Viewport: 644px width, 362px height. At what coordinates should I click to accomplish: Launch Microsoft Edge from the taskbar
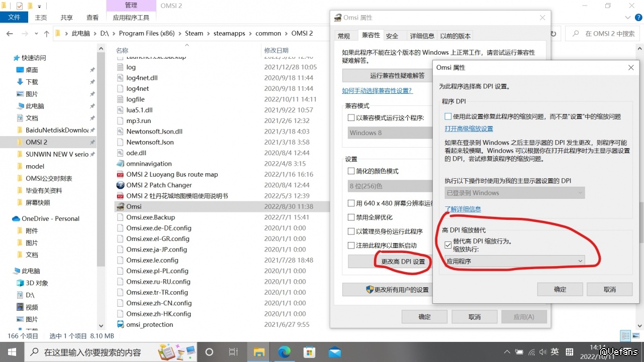click(284, 352)
